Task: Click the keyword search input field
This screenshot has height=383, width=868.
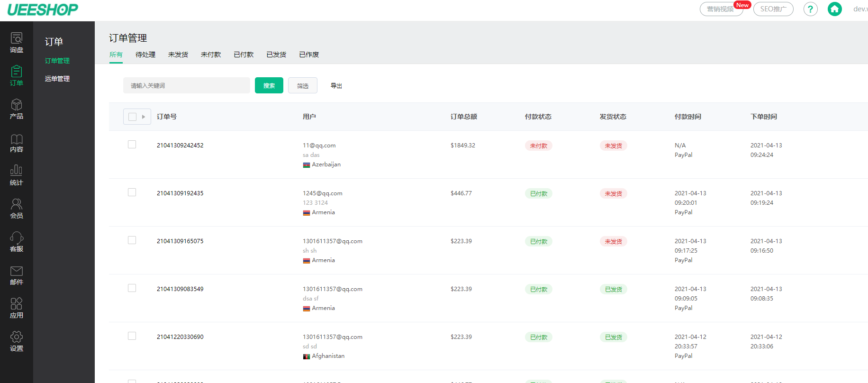Action: click(186, 86)
